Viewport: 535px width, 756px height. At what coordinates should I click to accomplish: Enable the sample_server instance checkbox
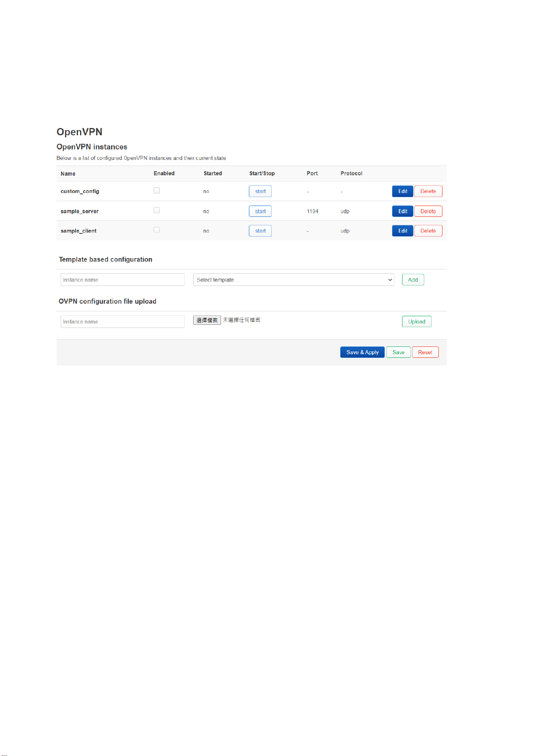click(156, 210)
